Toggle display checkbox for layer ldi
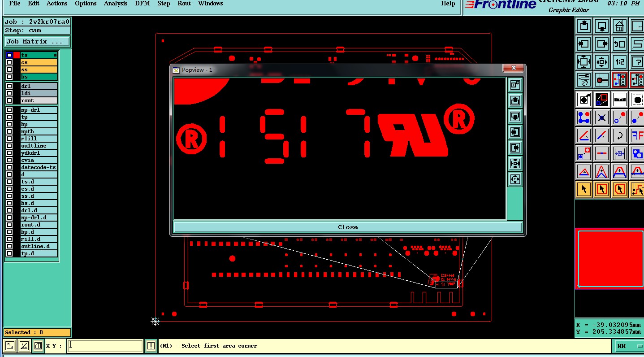This screenshot has height=357, width=644. coord(9,93)
